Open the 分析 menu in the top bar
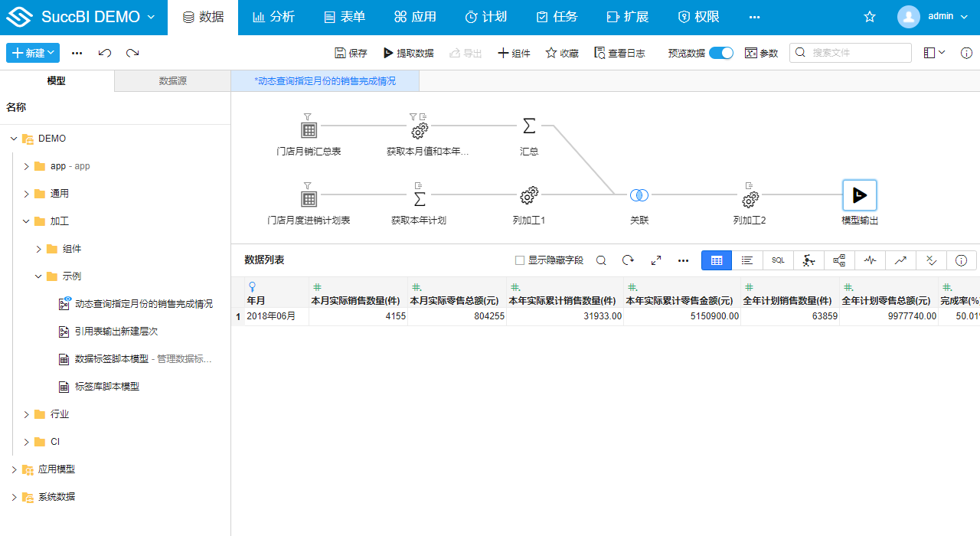 pyautogui.click(x=273, y=16)
